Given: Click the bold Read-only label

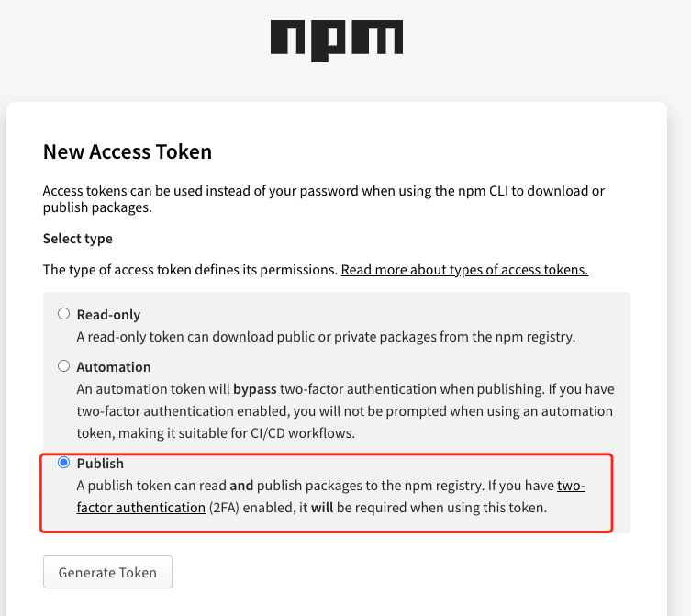Looking at the screenshot, I should tap(108, 315).
